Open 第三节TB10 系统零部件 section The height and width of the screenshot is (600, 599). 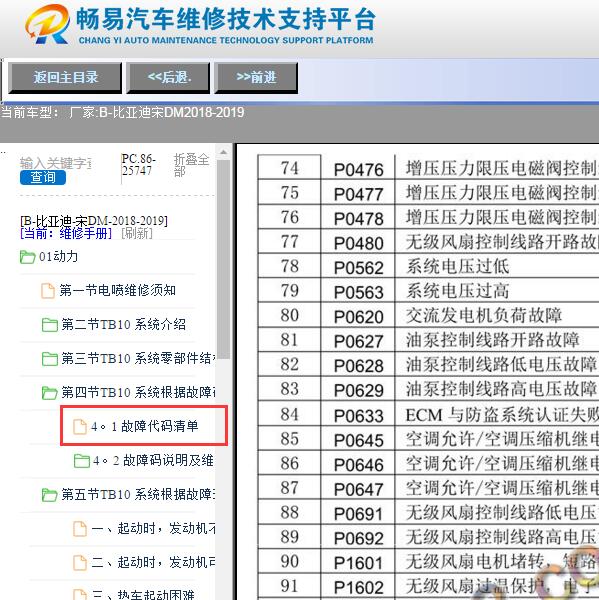click(138, 359)
